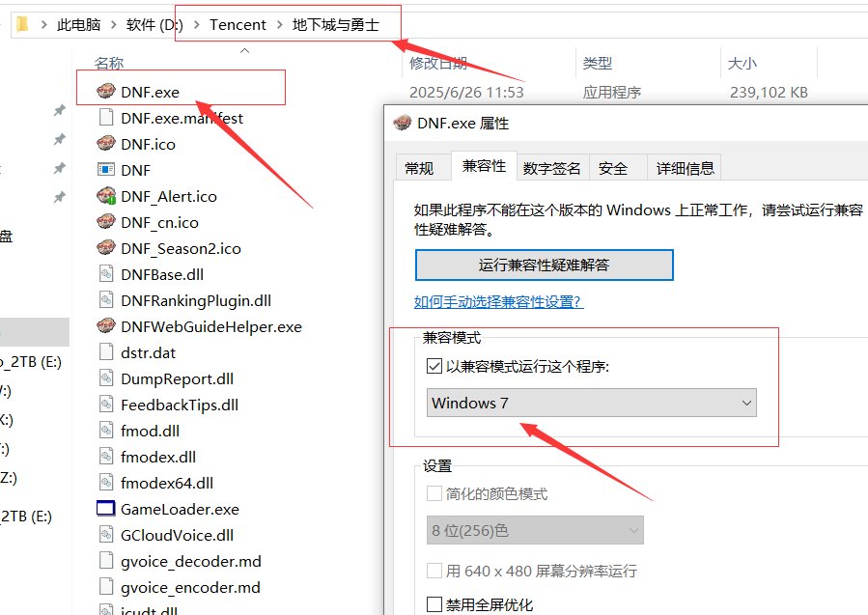Screen dimensions: 868x615
Task: Click 运行兼容性疑难解答 button
Action: (x=545, y=265)
